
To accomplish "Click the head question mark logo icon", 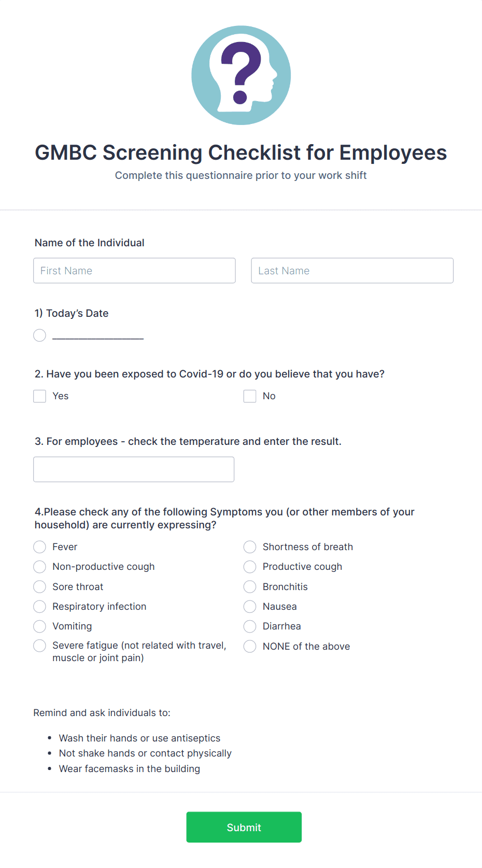I will click(241, 75).
